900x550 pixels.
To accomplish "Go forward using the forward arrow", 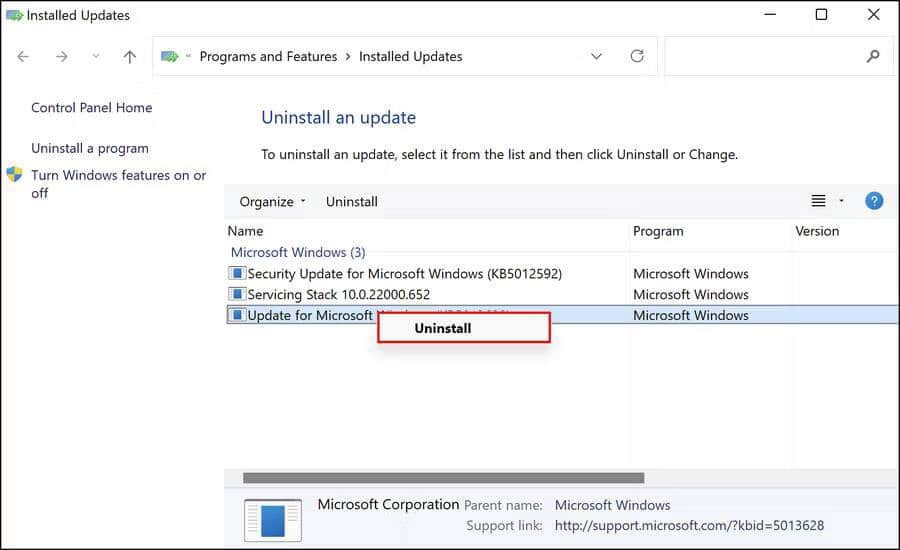I will coord(61,56).
